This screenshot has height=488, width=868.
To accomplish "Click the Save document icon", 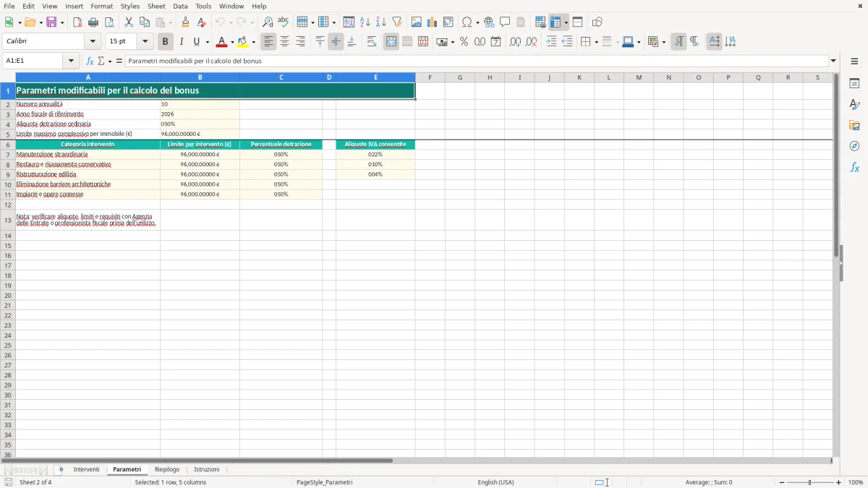I will tap(52, 22).
